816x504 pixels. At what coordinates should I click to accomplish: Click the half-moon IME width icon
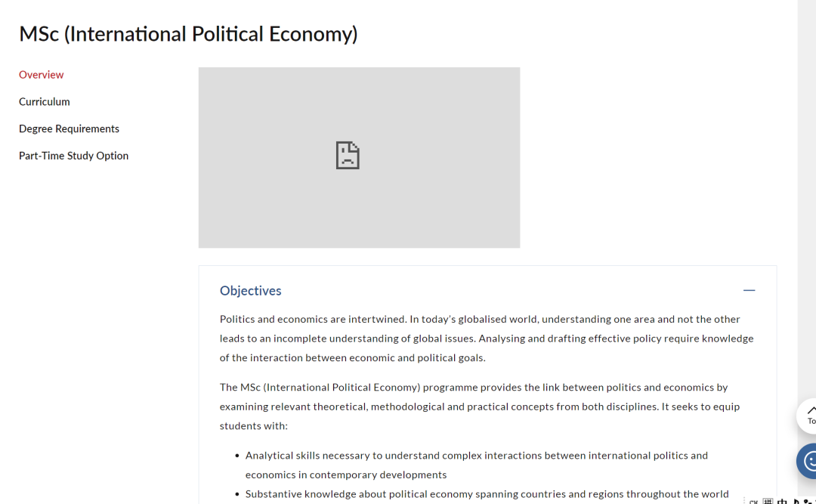[796, 502]
